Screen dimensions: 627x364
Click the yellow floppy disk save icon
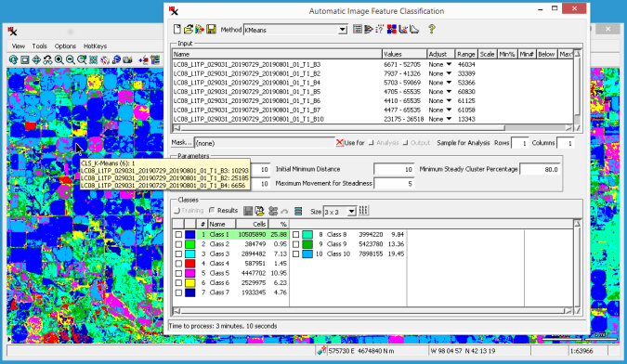point(211,29)
